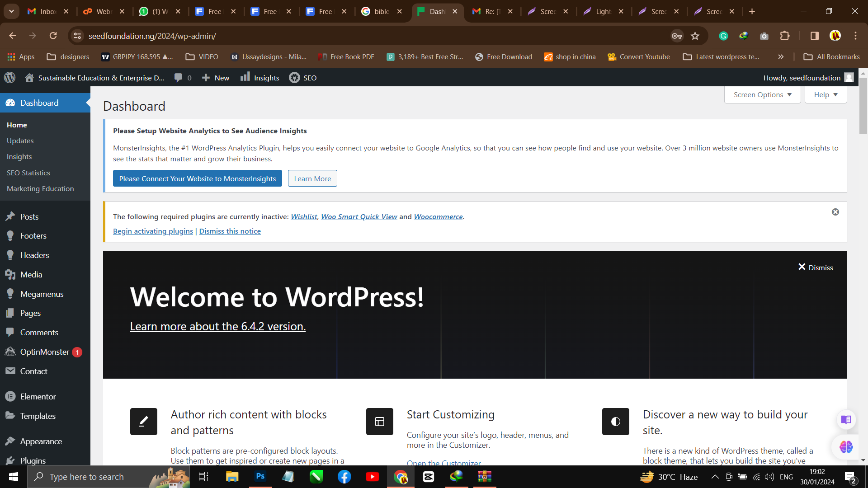Click Please Connect Your Website to MonsterInsights

(x=198, y=178)
